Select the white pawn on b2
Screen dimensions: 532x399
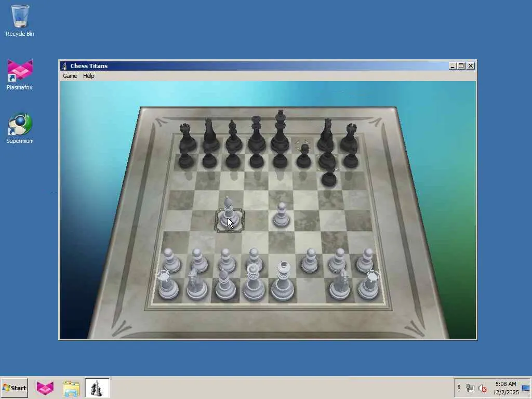pyautogui.click(x=198, y=261)
